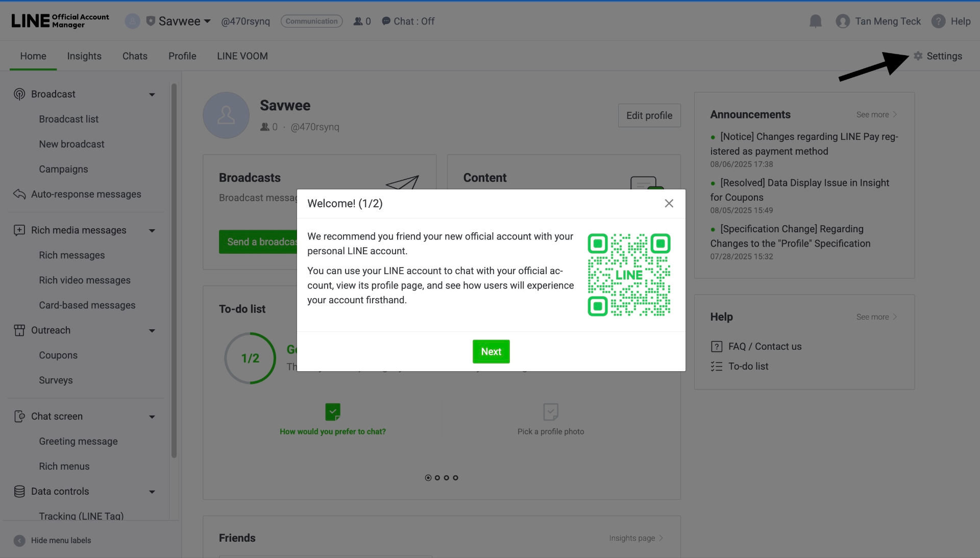Screen dimensions: 980x558
Task: Click the Pick a profile photo checkmark icon
Action: pos(551,411)
